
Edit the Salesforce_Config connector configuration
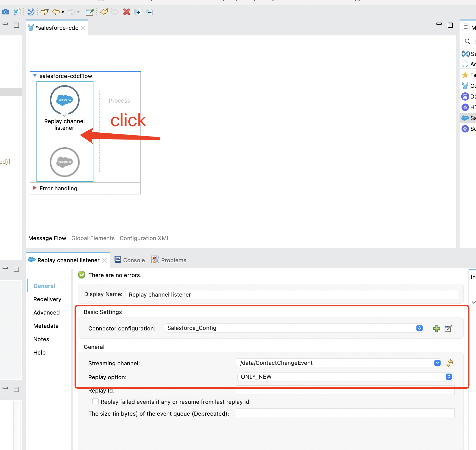click(448, 328)
